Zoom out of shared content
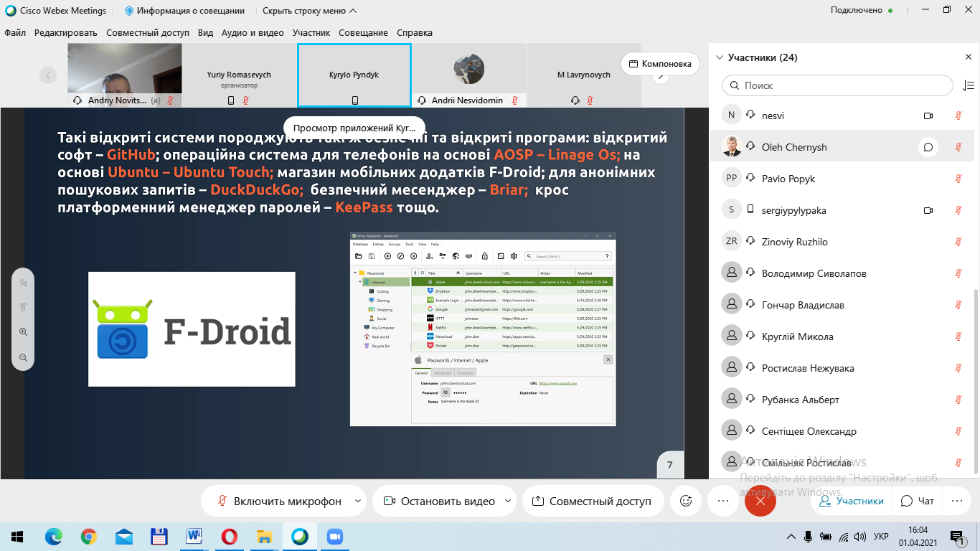The image size is (980, 551). pyautogui.click(x=23, y=357)
